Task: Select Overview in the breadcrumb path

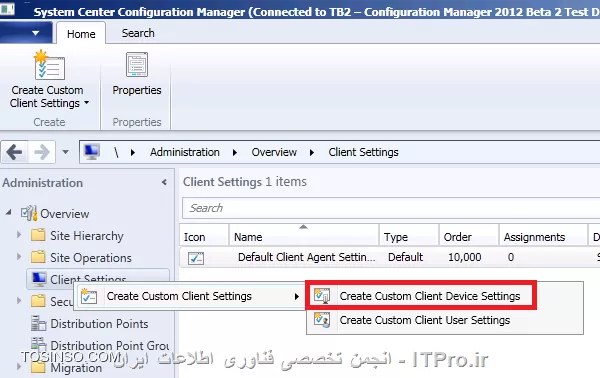Action: pos(274,152)
